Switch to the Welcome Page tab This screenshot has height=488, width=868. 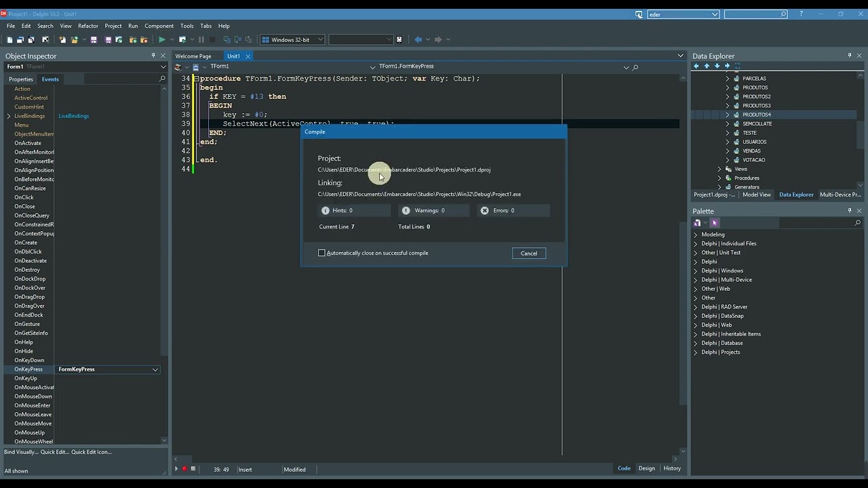pos(193,56)
